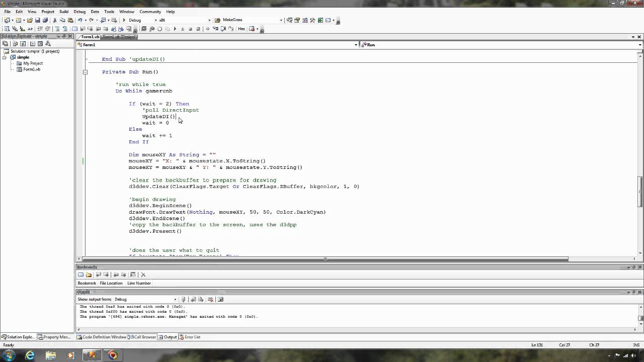Open the Code Definition Window tab

(102, 337)
